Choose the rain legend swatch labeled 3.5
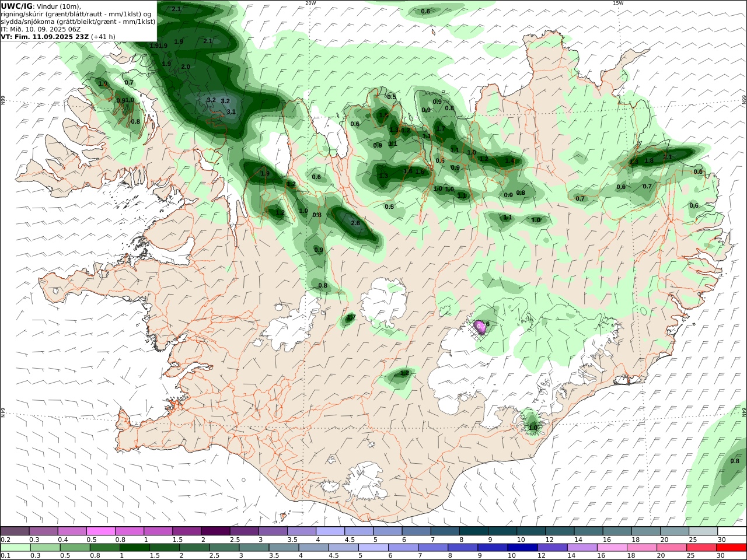The width and height of the screenshot is (747, 560). (284, 547)
